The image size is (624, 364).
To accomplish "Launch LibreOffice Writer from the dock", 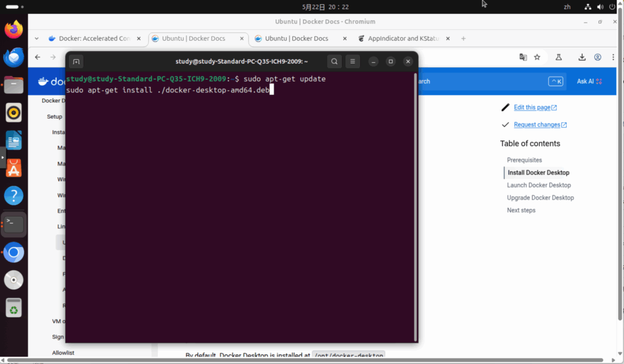I will coord(13,140).
